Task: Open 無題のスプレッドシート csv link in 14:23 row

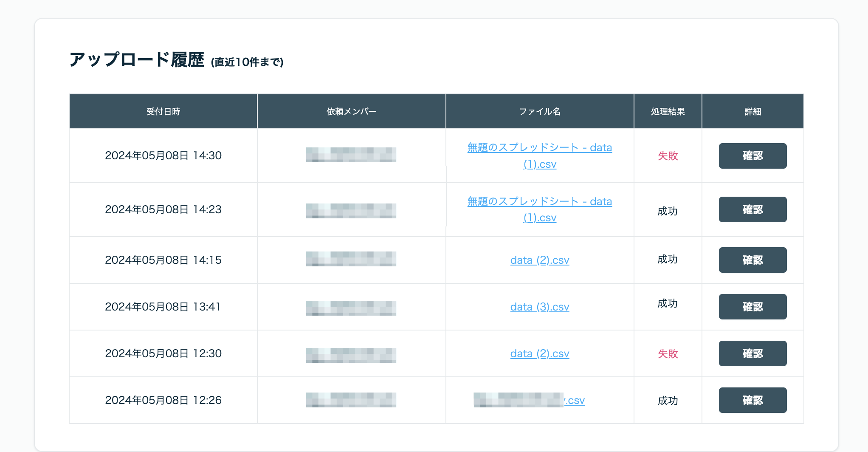Action: tap(540, 209)
